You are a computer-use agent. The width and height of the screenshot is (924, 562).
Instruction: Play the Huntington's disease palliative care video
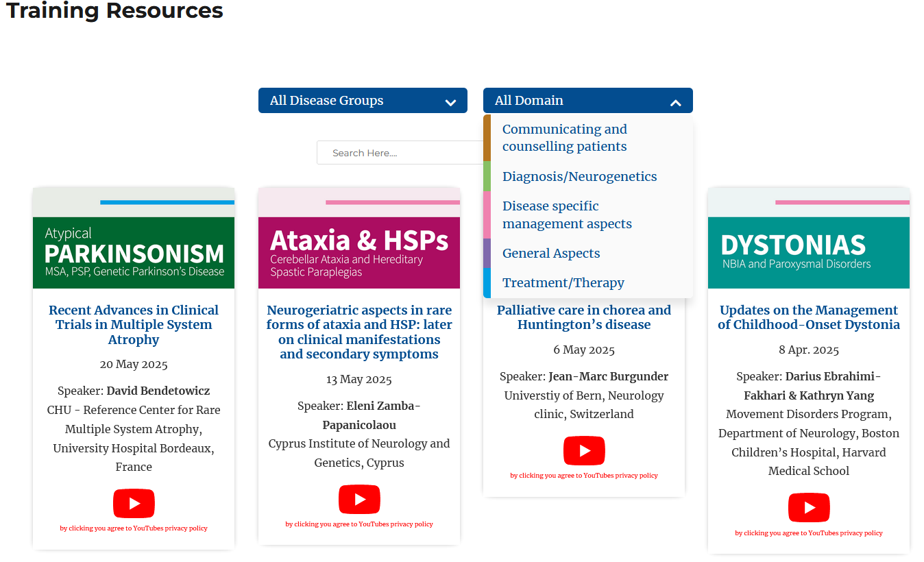pos(584,451)
